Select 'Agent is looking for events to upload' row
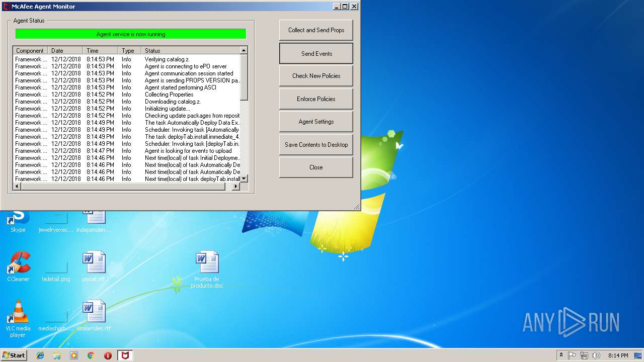This screenshot has height=362, width=644. 127,151
